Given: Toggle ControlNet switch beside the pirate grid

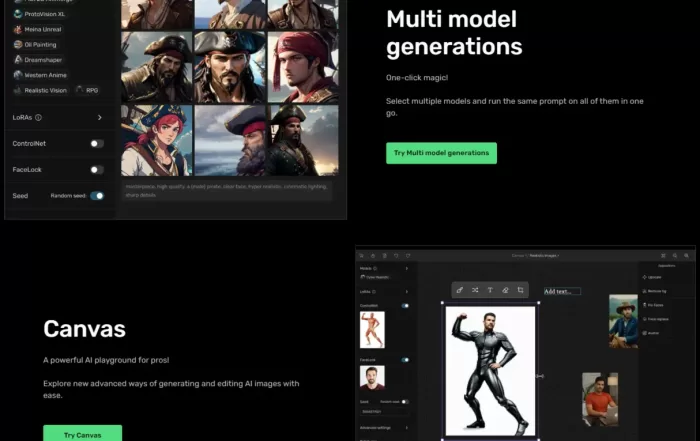Looking at the screenshot, I should coord(97,143).
